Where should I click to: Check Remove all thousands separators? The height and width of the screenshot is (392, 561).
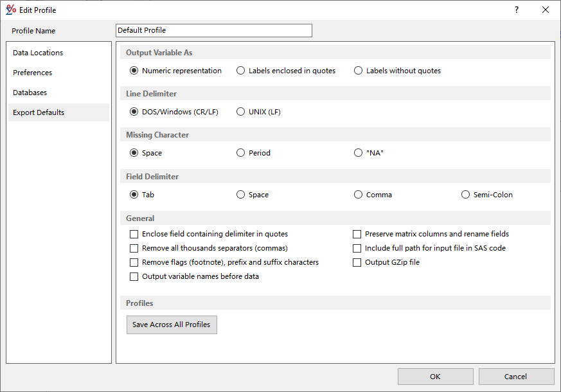pyautogui.click(x=134, y=248)
